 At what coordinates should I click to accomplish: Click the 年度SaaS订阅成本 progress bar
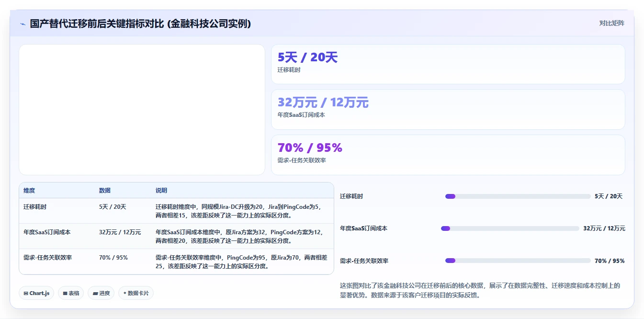[x=510, y=228]
